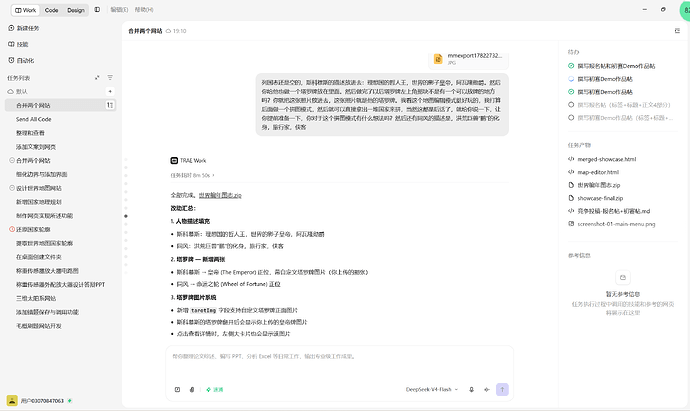Open map-editor.html artifact
The width and height of the screenshot is (690, 411).
pos(598,172)
